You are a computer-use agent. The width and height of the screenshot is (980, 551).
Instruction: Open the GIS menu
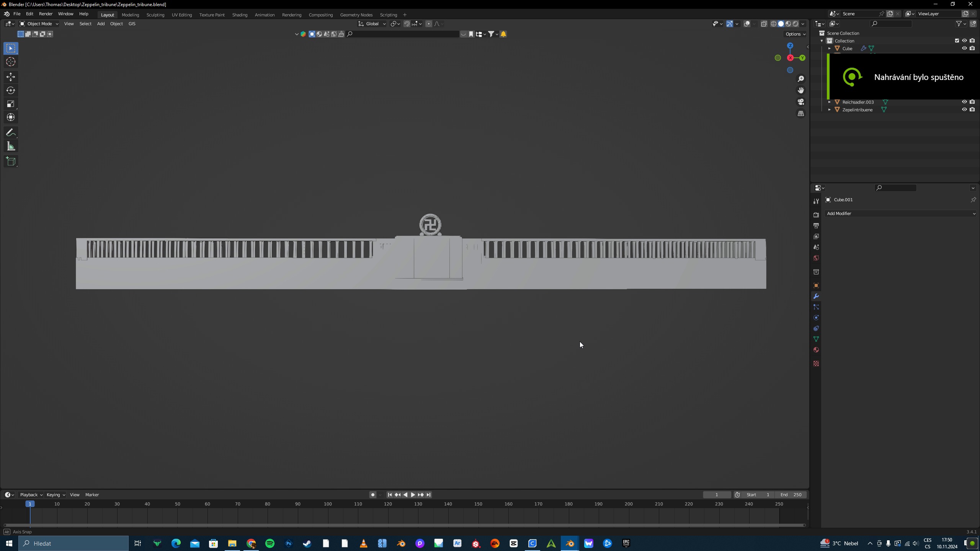132,24
